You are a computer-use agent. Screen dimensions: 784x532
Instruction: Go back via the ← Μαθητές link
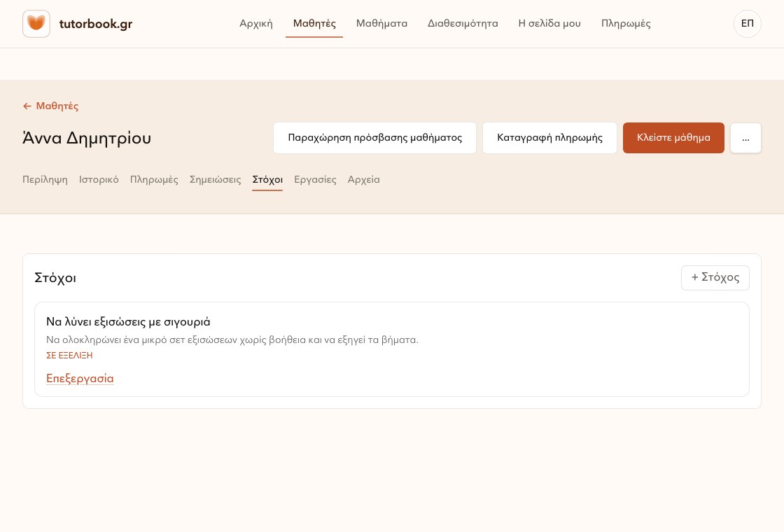pyautogui.click(x=50, y=106)
